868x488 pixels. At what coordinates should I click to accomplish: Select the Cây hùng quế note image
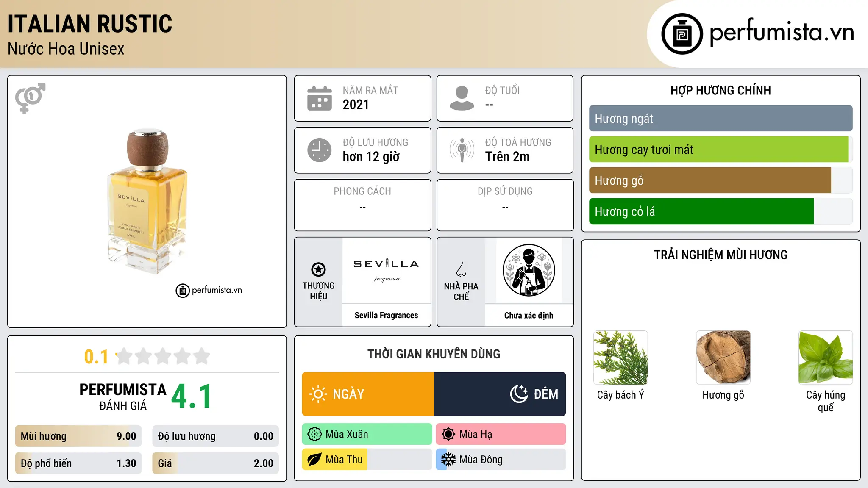point(826,358)
